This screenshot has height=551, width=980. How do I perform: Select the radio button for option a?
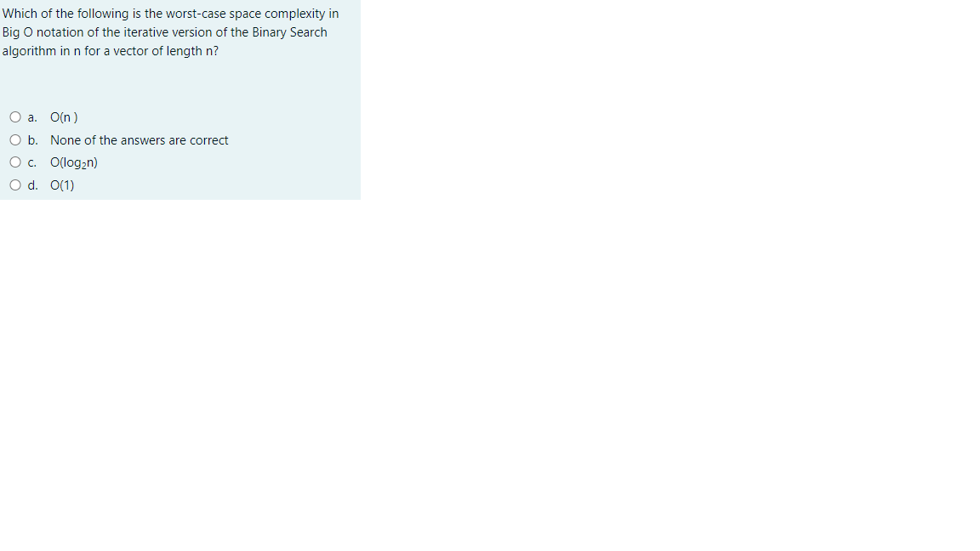point(15,116)
